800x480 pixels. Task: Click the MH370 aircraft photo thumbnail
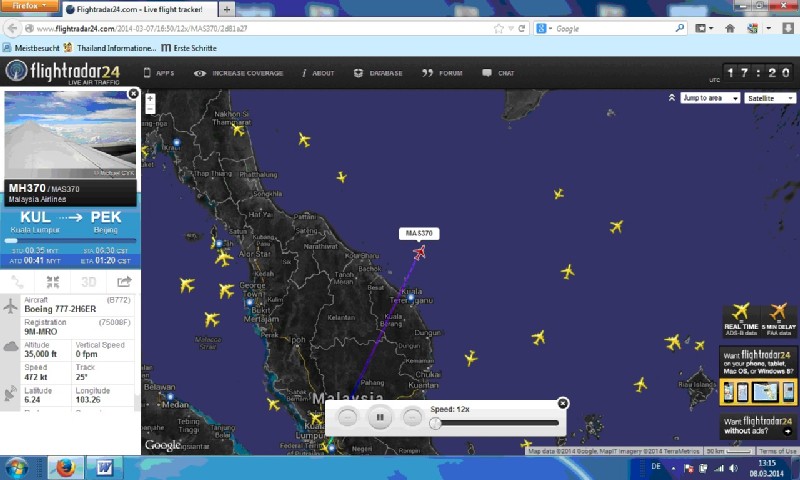coord(70,135)
